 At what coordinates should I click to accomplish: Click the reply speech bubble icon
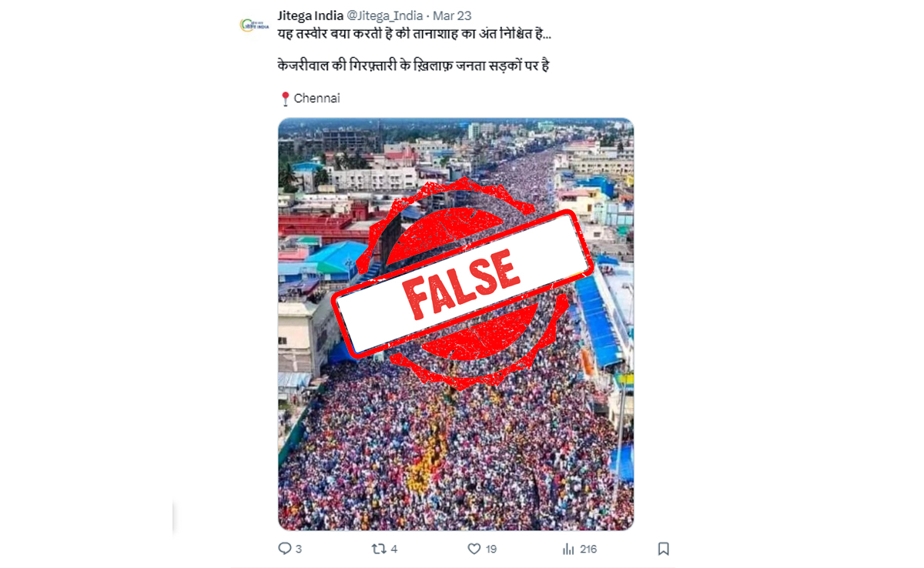[x=284, y=549]
